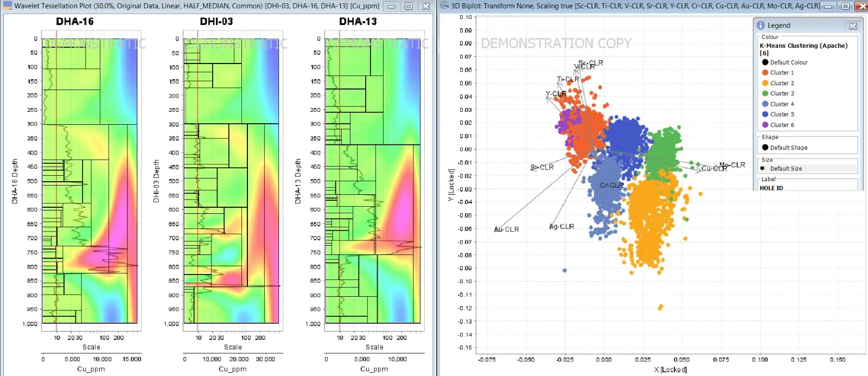This screenshot has width=868, height=376.
Task: Click the DHA-13 plot title
Action: pos(358,22)
